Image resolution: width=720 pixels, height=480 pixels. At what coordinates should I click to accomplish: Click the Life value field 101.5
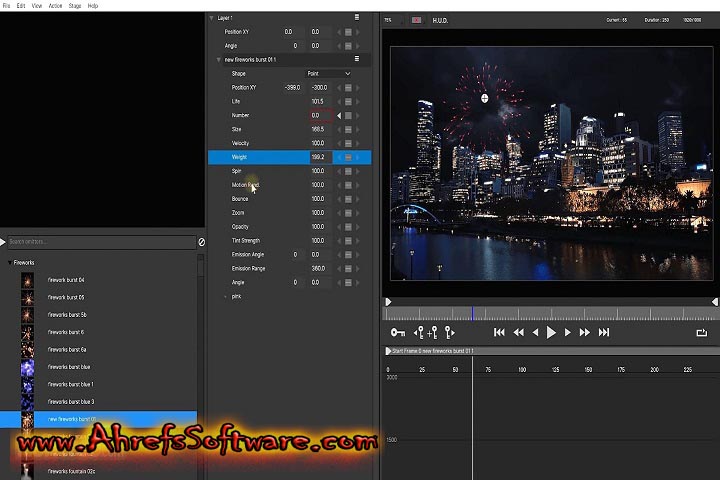[x=321, y=102]
